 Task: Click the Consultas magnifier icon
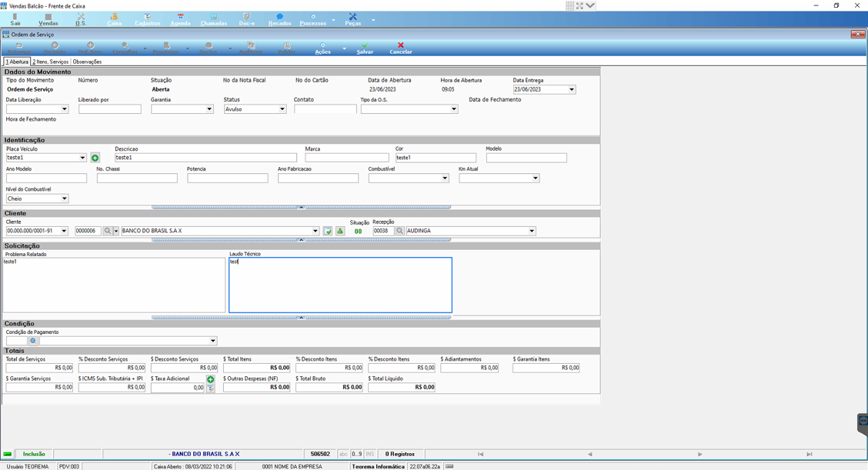pyautogui.click(x=125, y=48)
